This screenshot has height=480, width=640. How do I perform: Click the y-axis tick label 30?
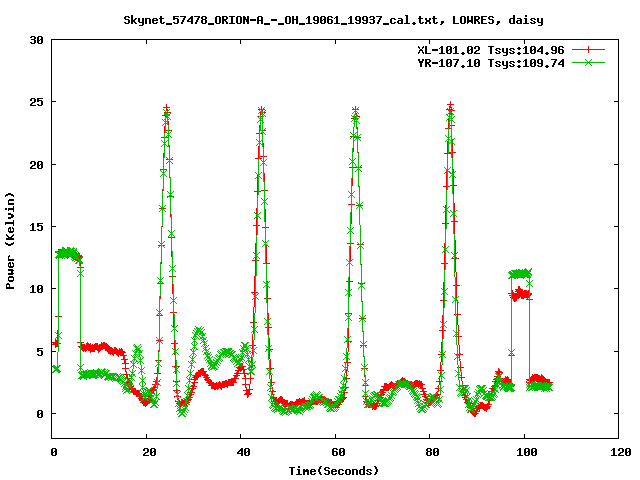click(36, 40)
